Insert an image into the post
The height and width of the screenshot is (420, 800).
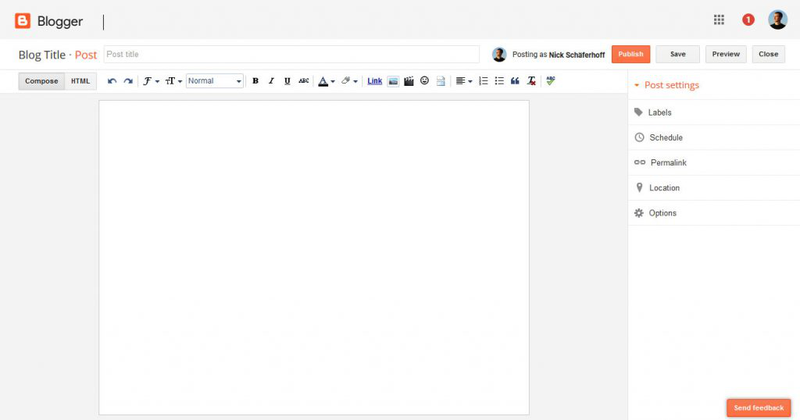pyautogui.click(x=393, y=81)
